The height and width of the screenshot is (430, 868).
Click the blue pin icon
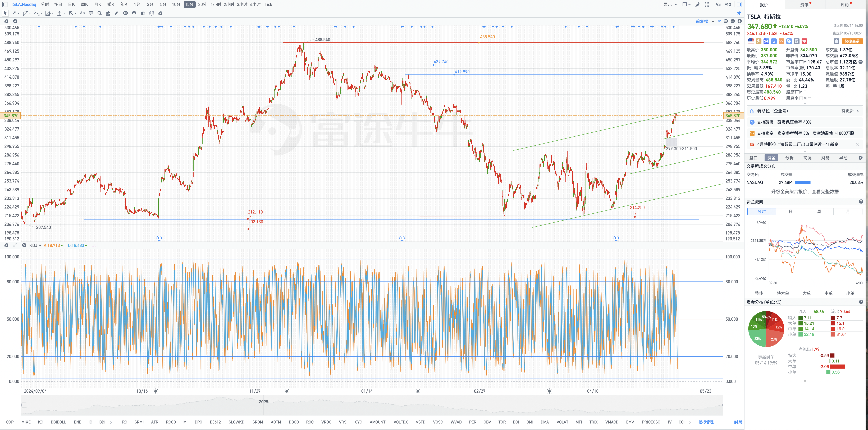(x=739, y=13)
